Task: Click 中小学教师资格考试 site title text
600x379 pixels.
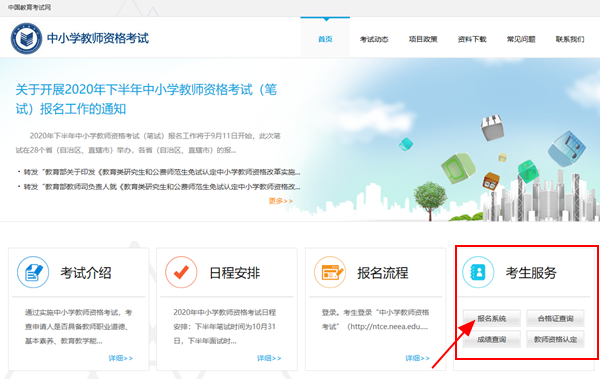Action: [x=98, y=38]
